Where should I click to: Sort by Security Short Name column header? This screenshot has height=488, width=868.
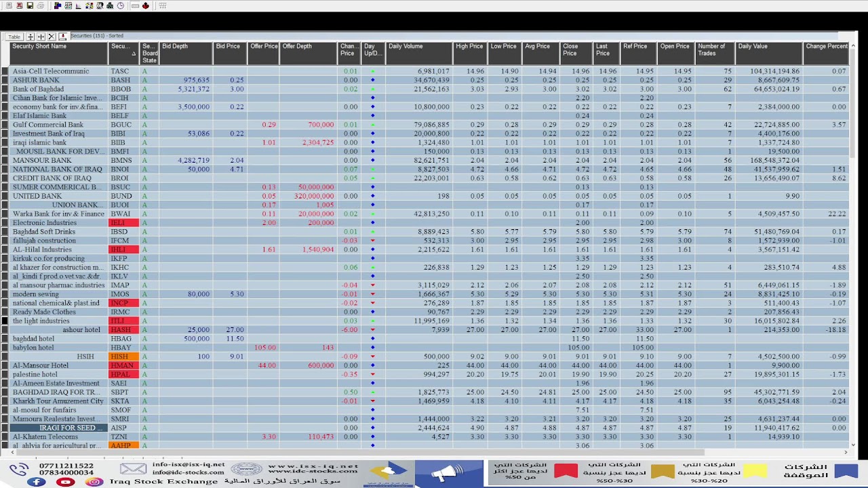pos(58,53)
